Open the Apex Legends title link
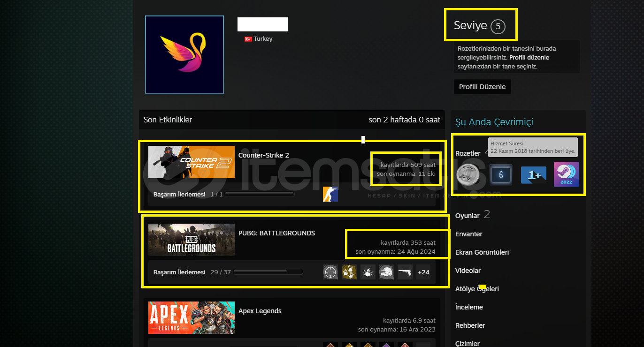Viewport: 644px width, 347px height. point(260,311)
